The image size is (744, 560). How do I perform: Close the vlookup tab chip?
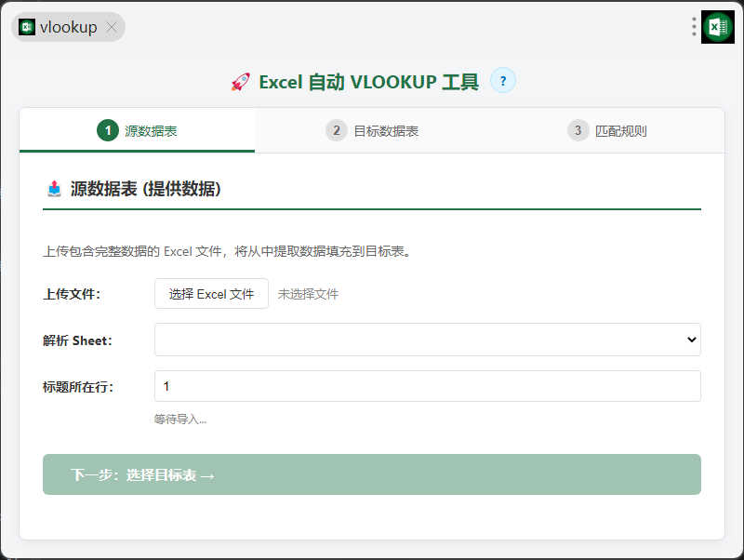pyautogui.click(x=112, y=27)
